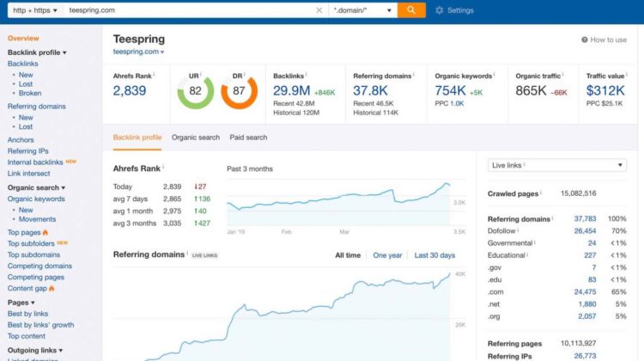The width and height of the screenshot is (644, 361).
Task: Select the All time chart range
Action: 348,255
